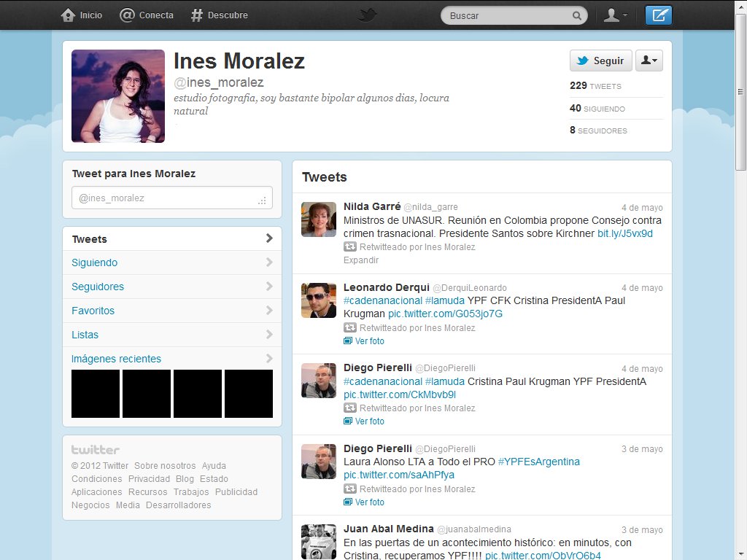Screen dimensions: 747x560
Task: Select Favoritos in the sidebar list
Action: pyautogui.click(x=172, y=311)
